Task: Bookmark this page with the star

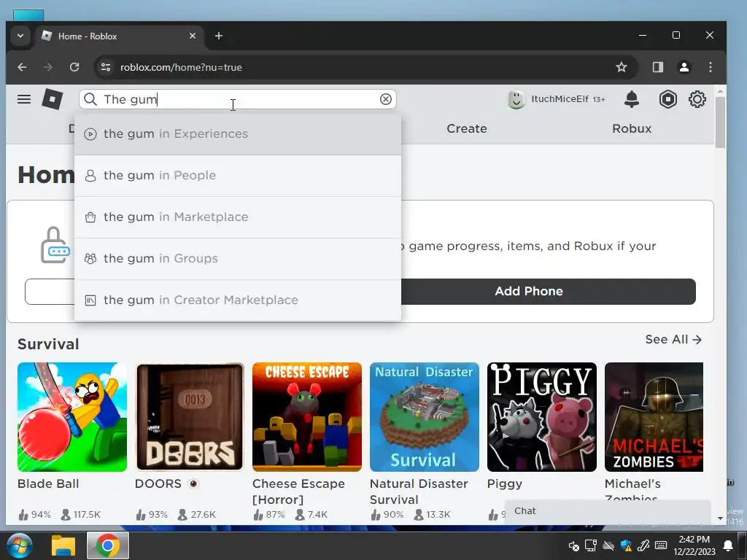Action: point(622,67)
